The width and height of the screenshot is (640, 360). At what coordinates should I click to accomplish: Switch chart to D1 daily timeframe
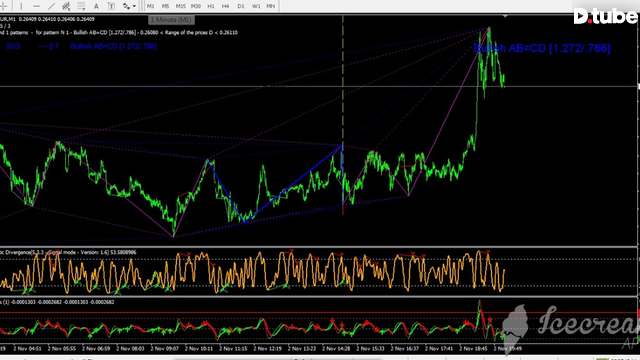coord(240,6)
